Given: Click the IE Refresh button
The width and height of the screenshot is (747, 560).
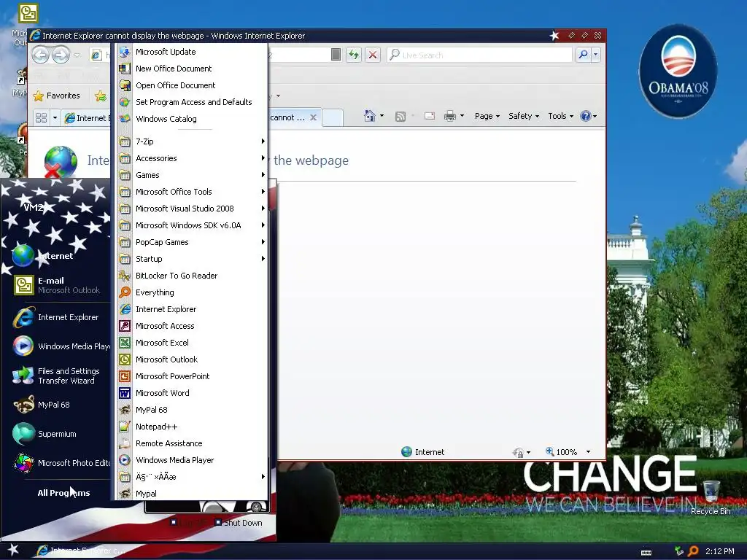Looking at the screenshot, I should [x=354, y=55].
